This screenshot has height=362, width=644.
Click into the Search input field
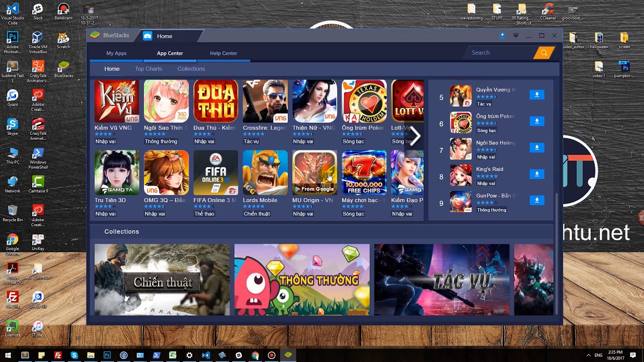(x=501, y=53)
